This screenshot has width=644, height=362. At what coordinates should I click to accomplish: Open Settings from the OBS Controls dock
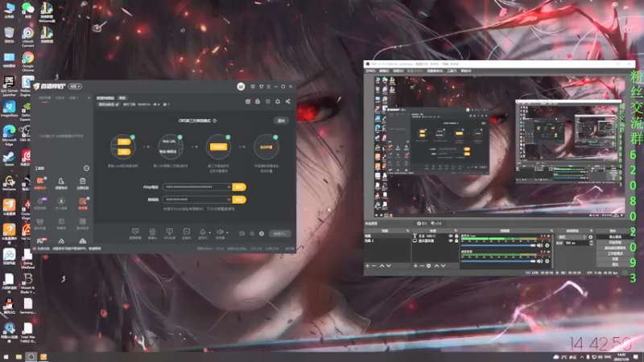615,259
